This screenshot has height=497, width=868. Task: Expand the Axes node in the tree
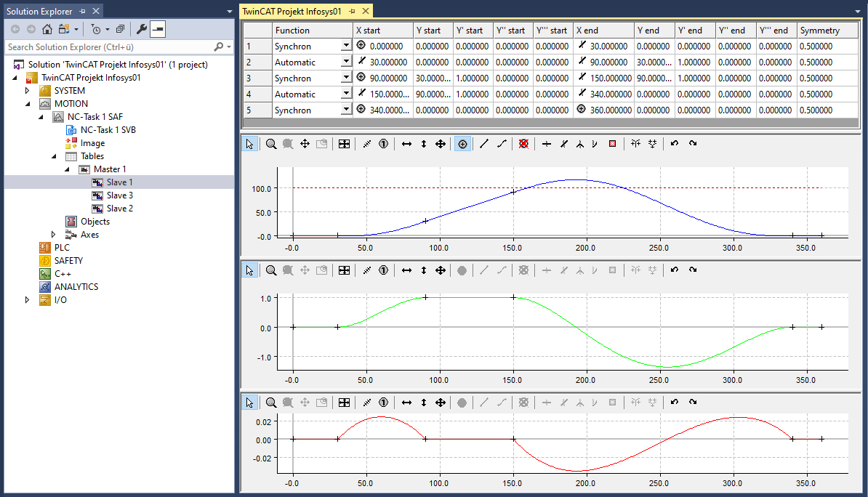[53, 235]
